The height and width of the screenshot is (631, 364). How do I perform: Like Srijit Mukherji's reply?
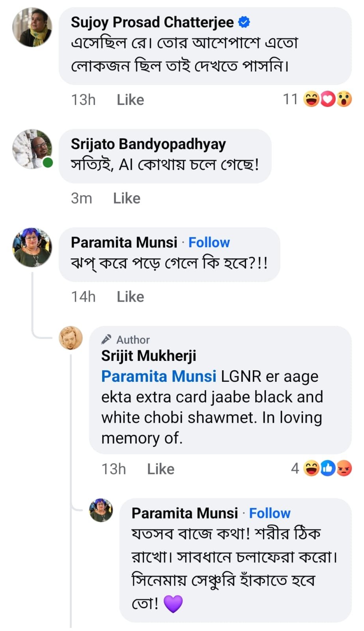point(161,469)
